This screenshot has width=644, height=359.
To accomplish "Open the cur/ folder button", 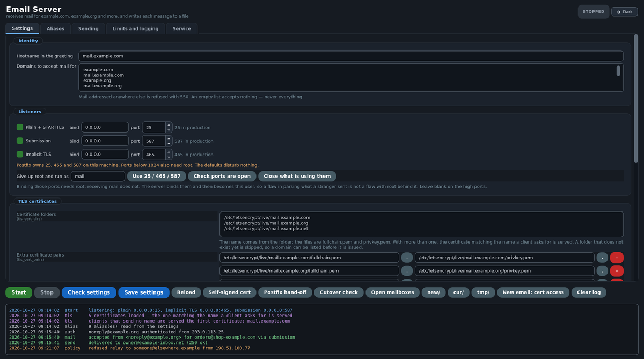I will click(459, 292).
